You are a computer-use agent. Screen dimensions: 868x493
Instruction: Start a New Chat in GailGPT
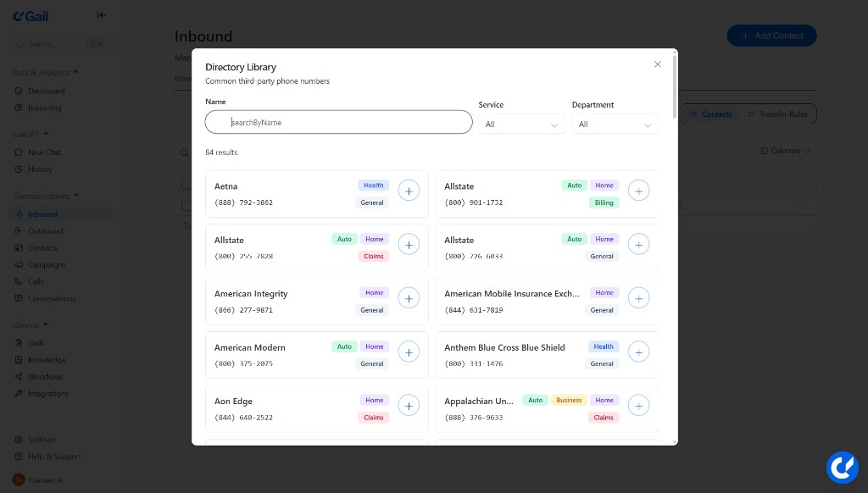click(x=45, y=152)
